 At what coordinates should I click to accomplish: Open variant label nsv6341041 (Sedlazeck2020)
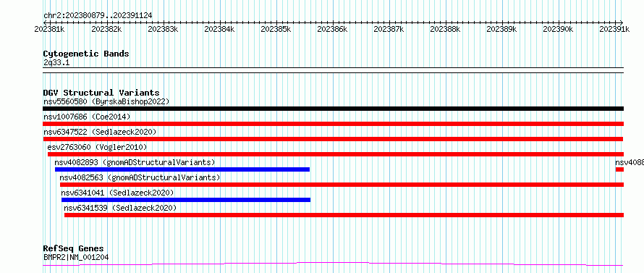pos(117,193)
